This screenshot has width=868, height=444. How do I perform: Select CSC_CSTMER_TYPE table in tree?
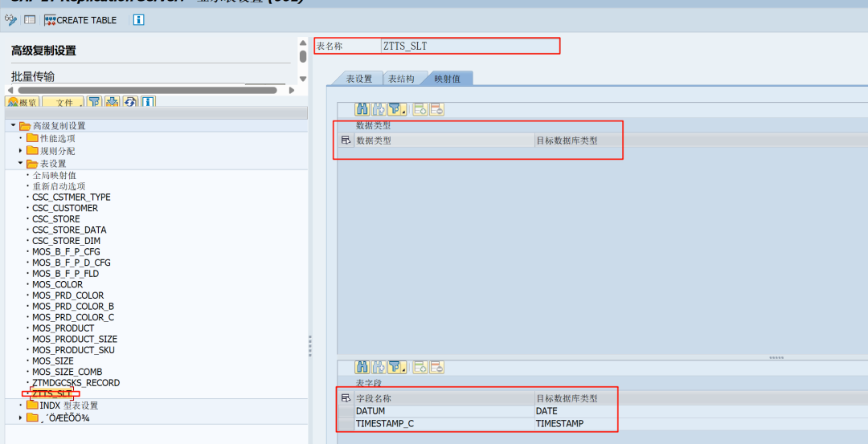72,198
